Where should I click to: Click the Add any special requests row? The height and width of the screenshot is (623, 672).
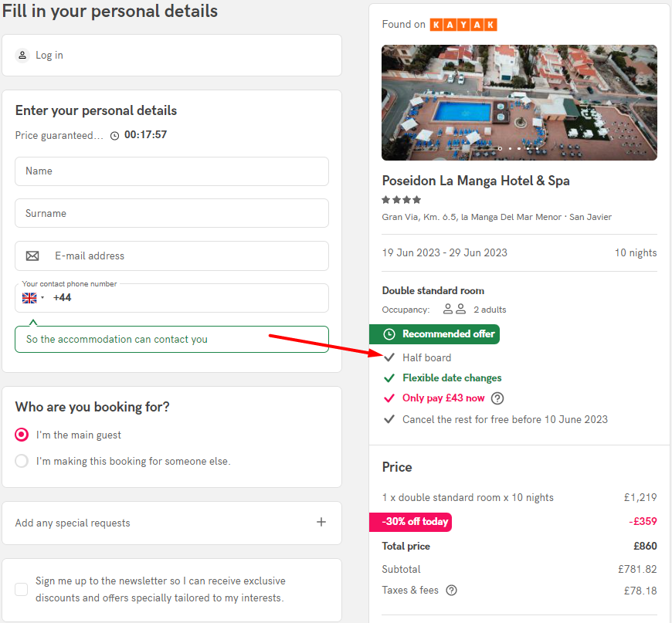(171, 523)
